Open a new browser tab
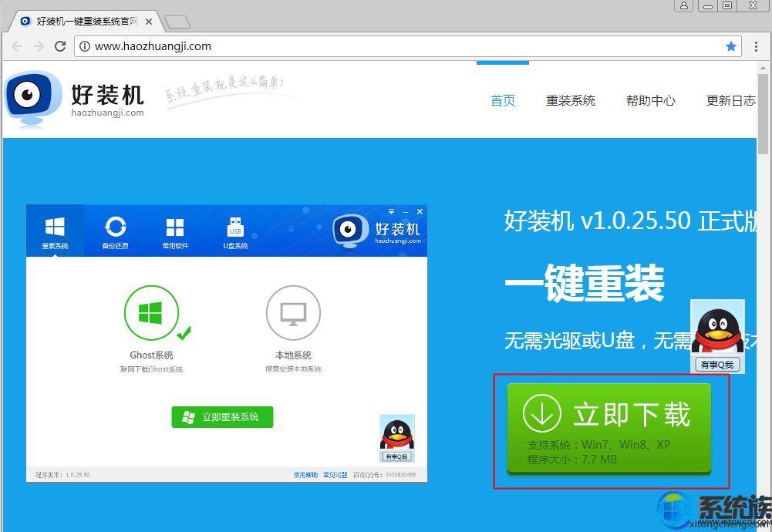This screenshot has height=532, width=772. (x=177, y=22)
